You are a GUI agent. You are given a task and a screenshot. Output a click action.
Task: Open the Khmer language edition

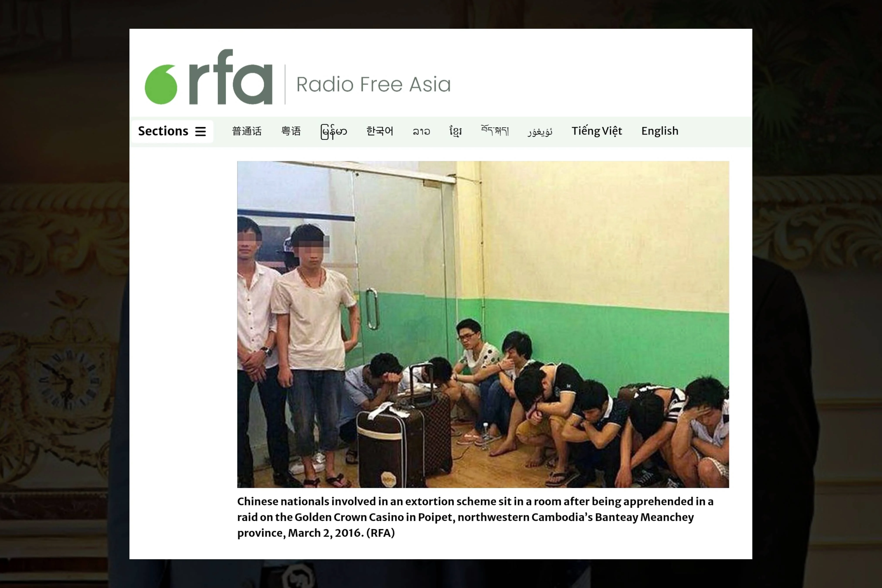[x=456, y=131]
